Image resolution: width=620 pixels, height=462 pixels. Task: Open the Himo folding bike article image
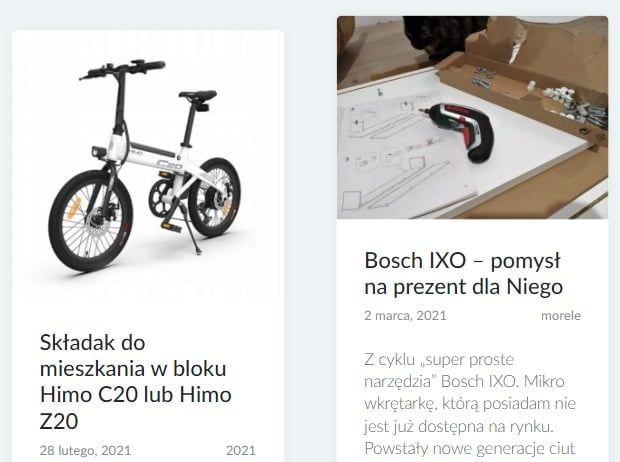(148, 166)
